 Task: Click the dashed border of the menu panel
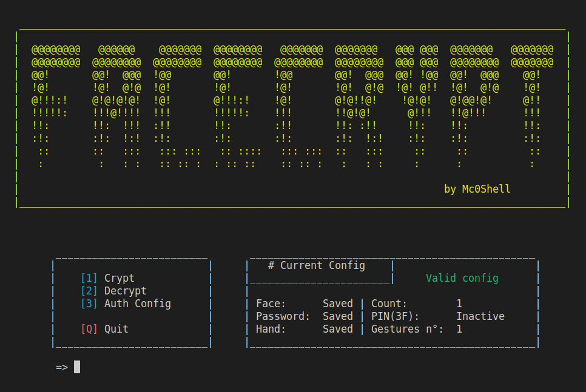(x=132, y=258)
